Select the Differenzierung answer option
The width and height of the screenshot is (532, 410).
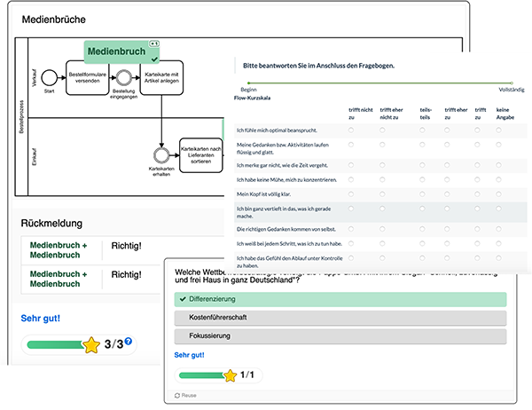point(340,299)
